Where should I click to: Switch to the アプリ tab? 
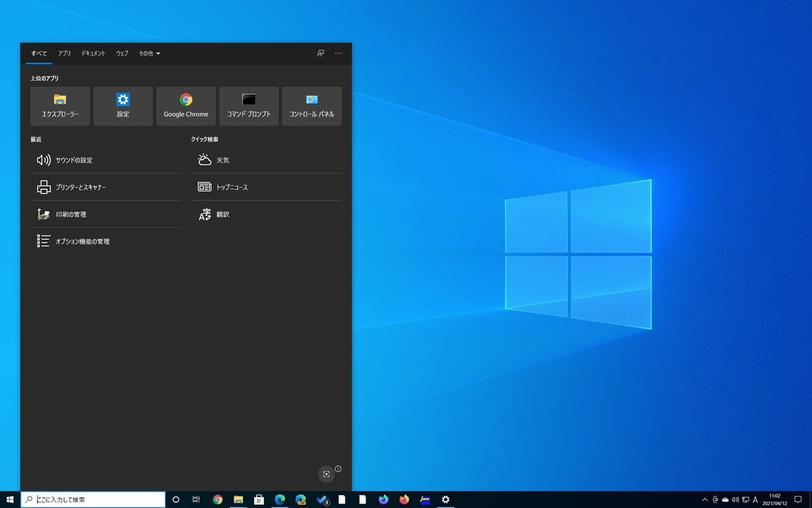point(64,53)
